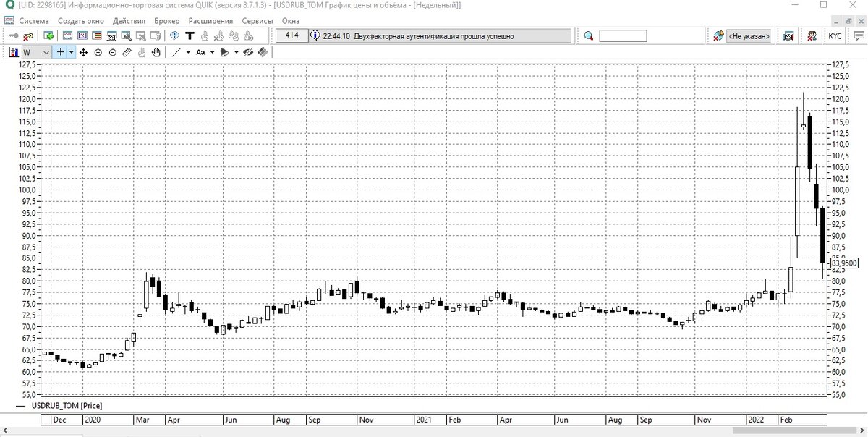Select the trend line drawing tool
Viewport: 868px width, 437px height.
[176, 52]
